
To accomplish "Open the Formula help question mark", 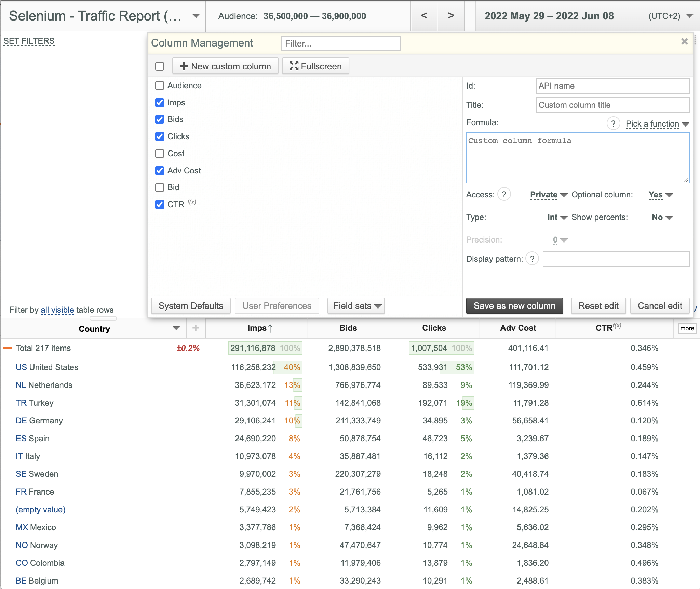I will pyautogui.click(x=613, y=123).
